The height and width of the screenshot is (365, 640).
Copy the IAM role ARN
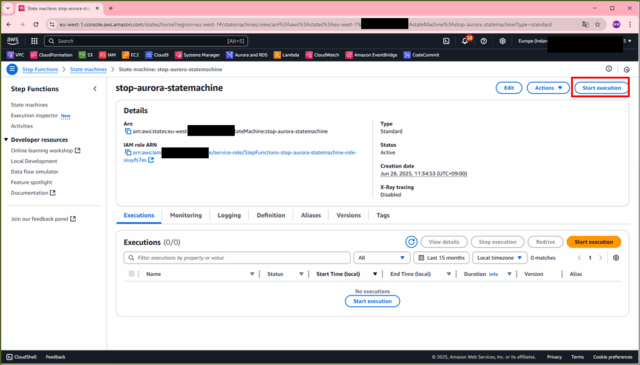point(128,153)
